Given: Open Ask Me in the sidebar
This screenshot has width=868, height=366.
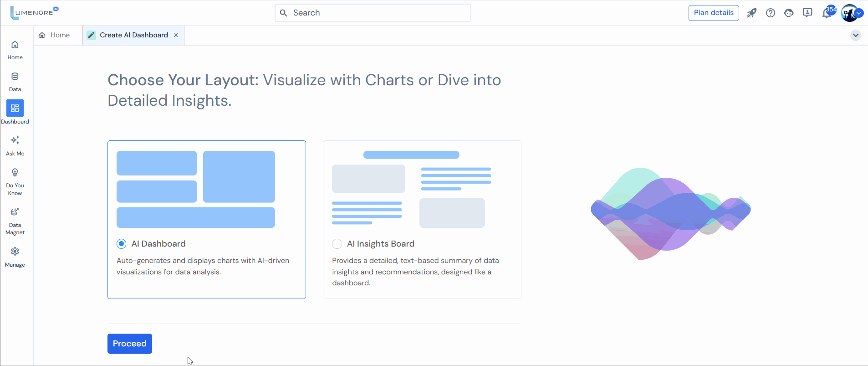Looking at the screenshot, I should coord(15,145).
